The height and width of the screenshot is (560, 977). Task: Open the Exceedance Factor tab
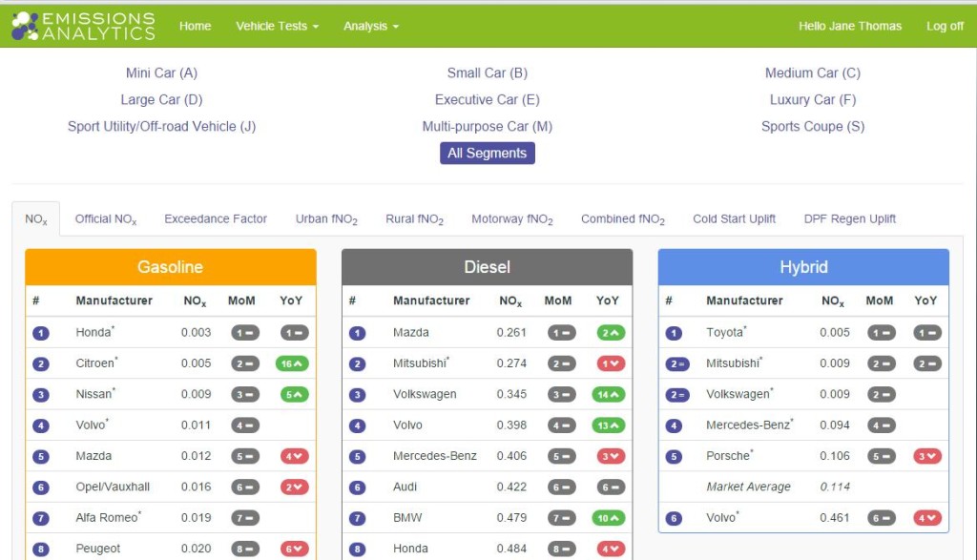[216, 219]
